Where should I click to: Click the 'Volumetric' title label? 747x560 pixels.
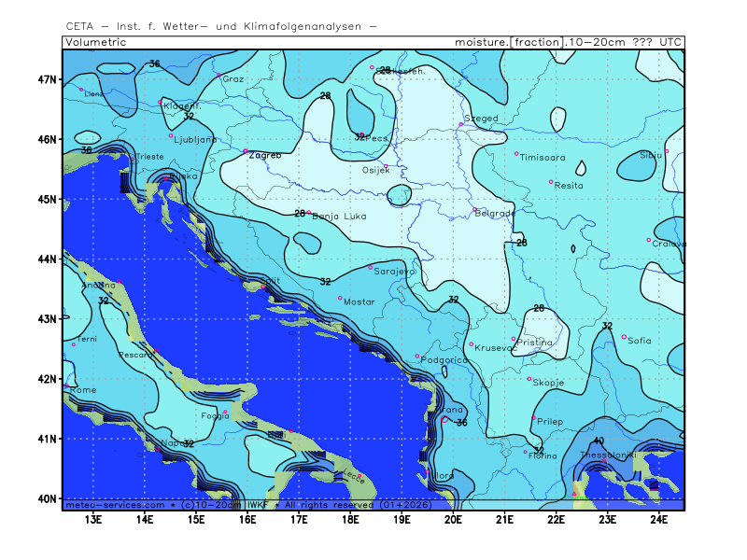95,42
